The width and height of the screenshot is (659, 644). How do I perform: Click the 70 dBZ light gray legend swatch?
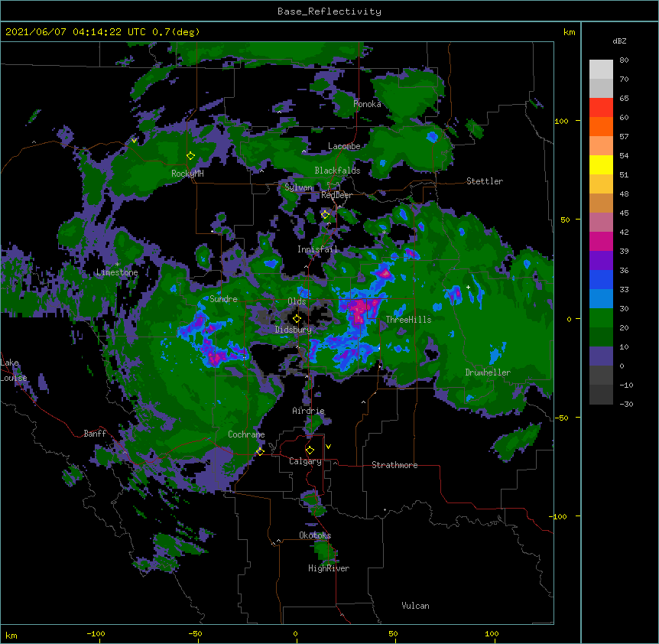[601, 70]
